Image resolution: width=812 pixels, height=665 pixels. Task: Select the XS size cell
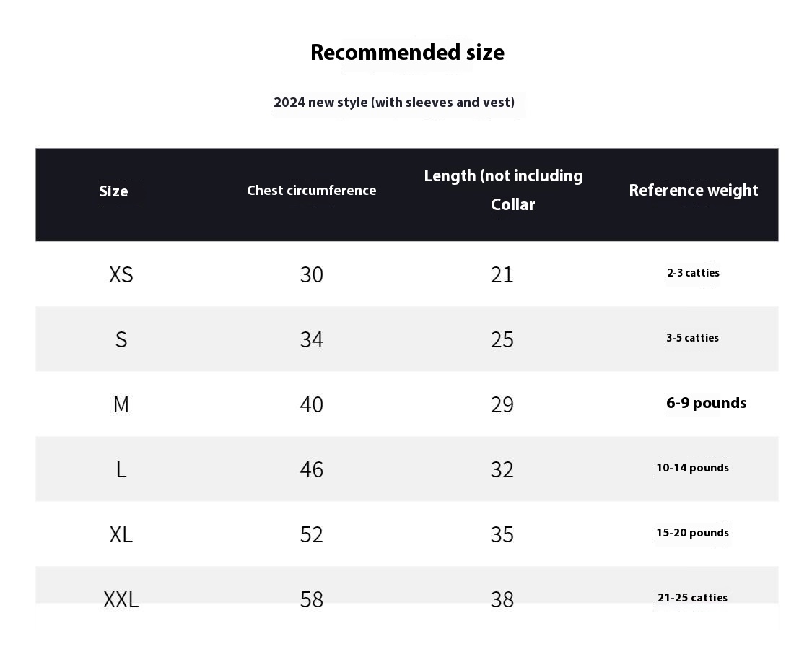pyautogui.click(x=121, y=274)
